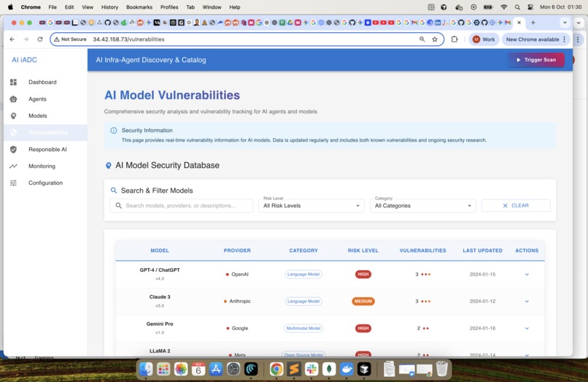
Task: Click the Trigger Scan button
Action: pyautogui.click(x=536, y=60)
